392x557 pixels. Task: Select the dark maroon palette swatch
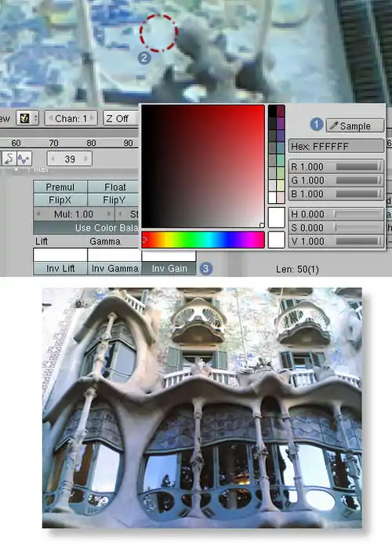pos(281,111)
